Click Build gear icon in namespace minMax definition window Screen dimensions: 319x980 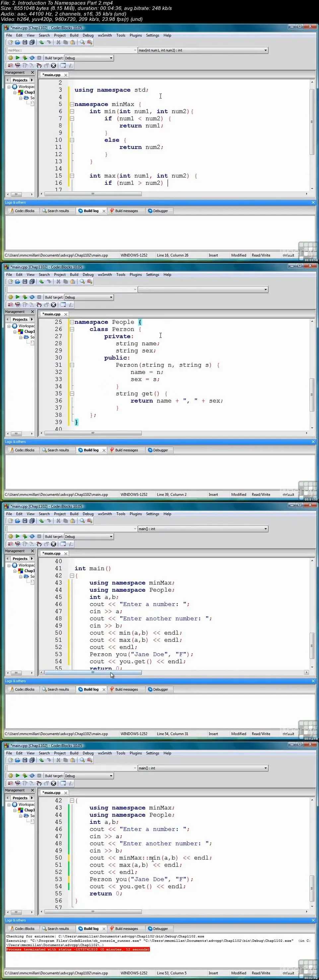(10, 58)
